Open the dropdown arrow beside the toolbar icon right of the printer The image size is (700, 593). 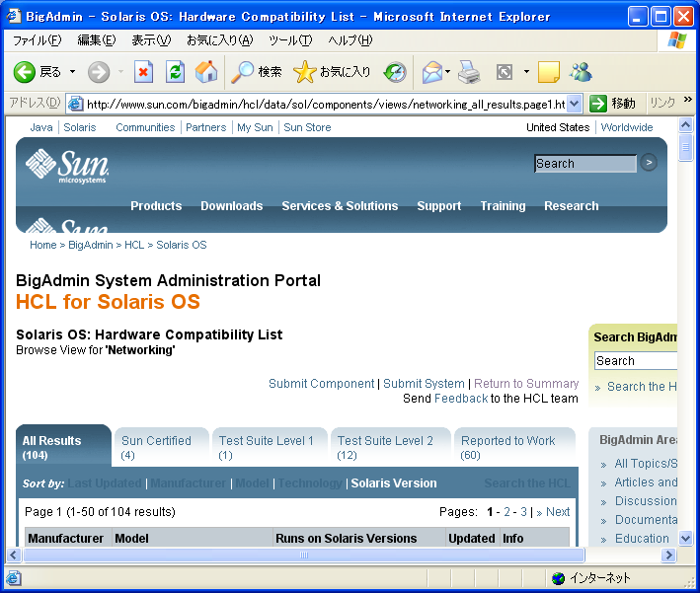(527, 72)
